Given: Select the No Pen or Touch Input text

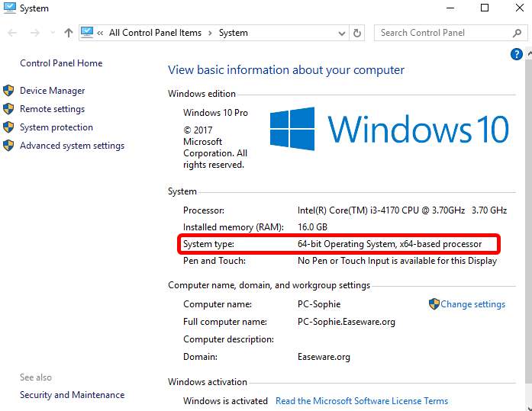Looking at the screenshot, I should (x=397, y=261).
